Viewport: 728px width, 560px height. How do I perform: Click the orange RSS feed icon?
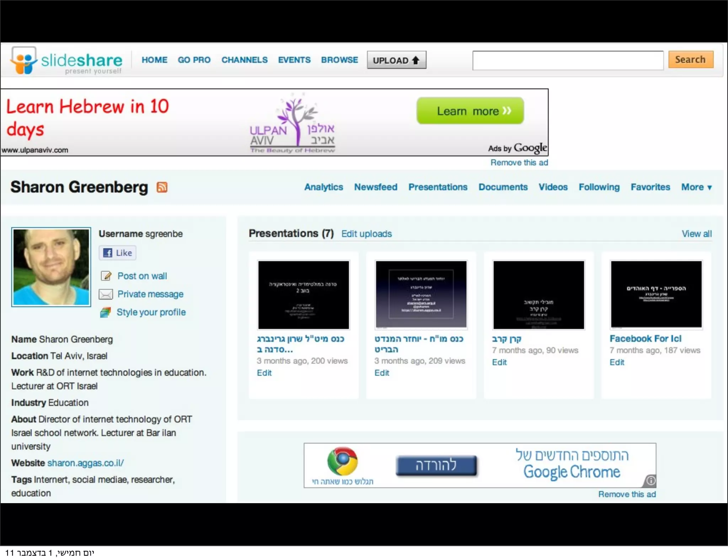coord(162,187)
